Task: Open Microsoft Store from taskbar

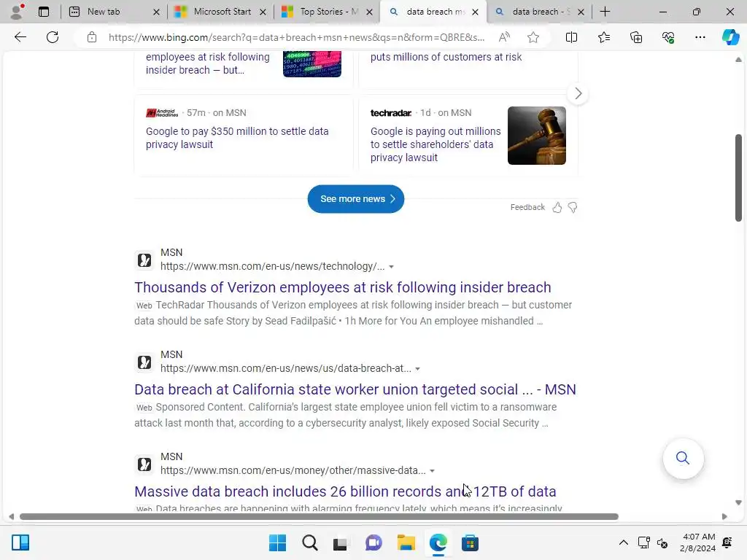Action: pos(470,542)
